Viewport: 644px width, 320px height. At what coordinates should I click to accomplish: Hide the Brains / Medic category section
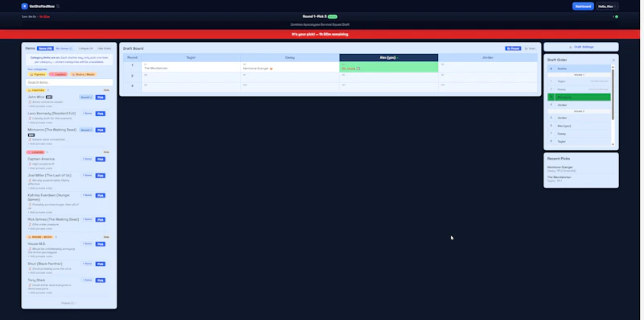pos(106,237)
